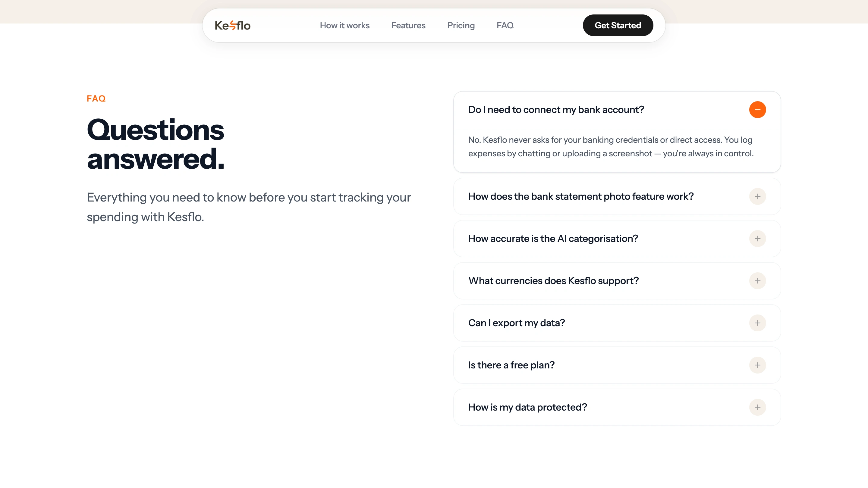868x488 pixels.
Task: Expand "How accurate is the AI categorisation?"
Action: [553, 239]
